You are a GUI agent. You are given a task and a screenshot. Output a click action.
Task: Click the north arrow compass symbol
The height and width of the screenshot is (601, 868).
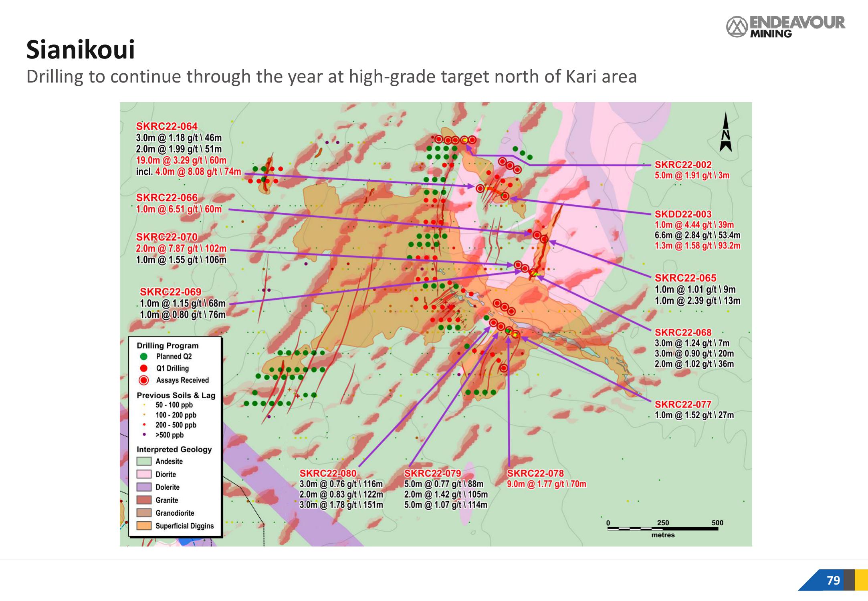point(725,132)
